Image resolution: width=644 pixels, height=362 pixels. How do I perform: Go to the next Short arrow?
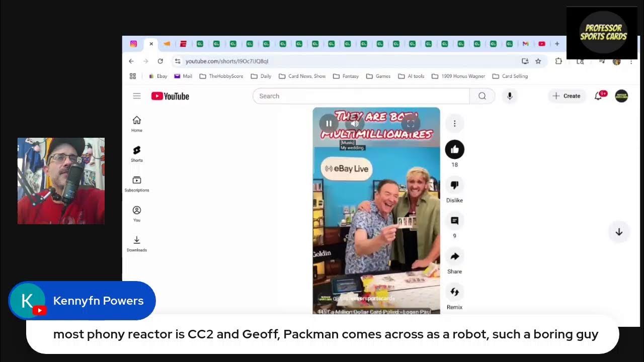(619, 232)
